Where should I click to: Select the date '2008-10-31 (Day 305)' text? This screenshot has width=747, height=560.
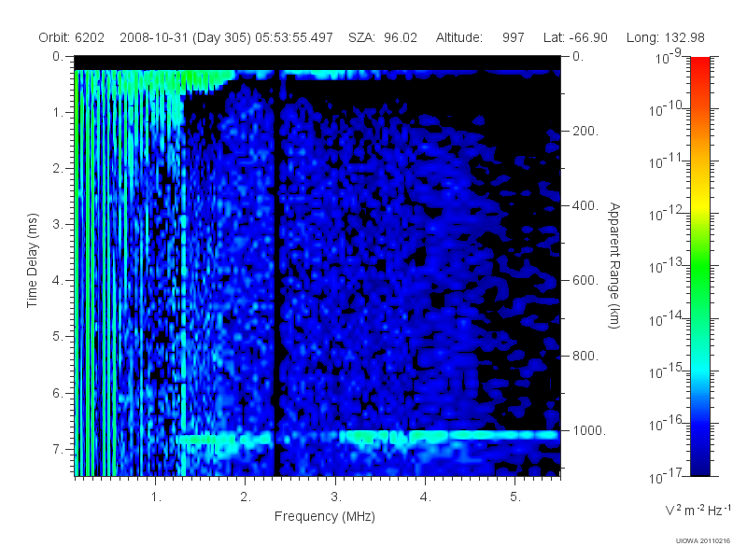pos(185,37)
